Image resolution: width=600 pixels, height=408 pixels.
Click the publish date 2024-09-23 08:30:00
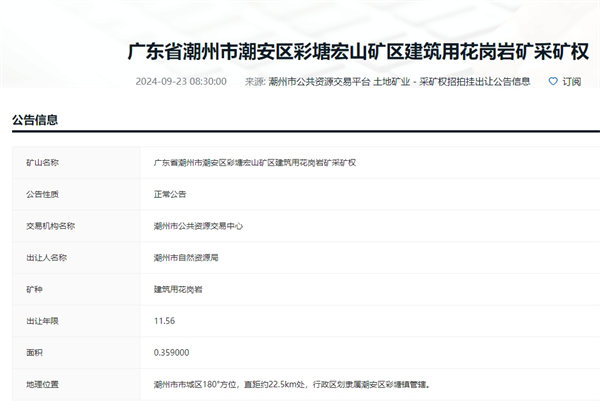click(x=181, y=81)
